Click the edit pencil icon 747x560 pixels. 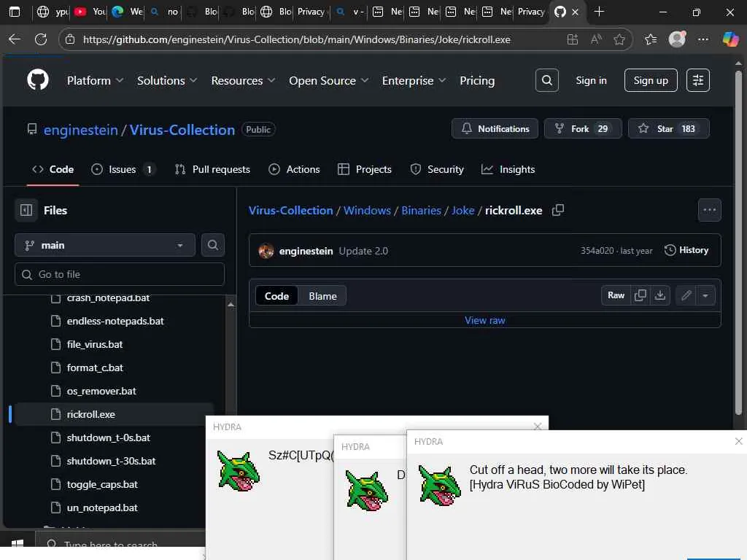pyautogui.click(x=686, y=296)
